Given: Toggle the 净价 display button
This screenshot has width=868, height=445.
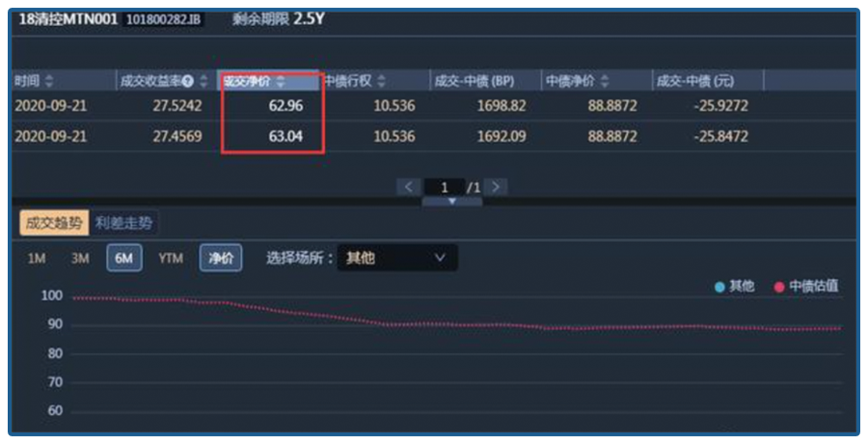Looking at the screenshot, I should [221, 259].
